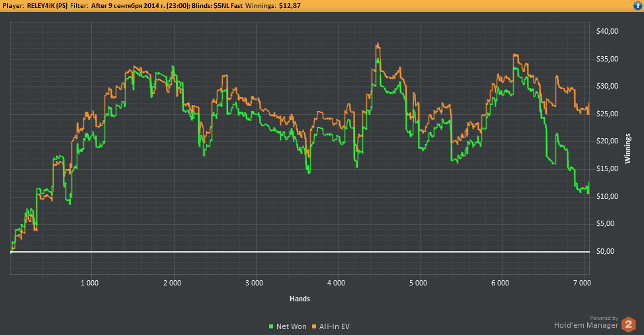The image size is (644, 335).
Task: Click the $15,00 y-axis label
Action: point(607,168)
